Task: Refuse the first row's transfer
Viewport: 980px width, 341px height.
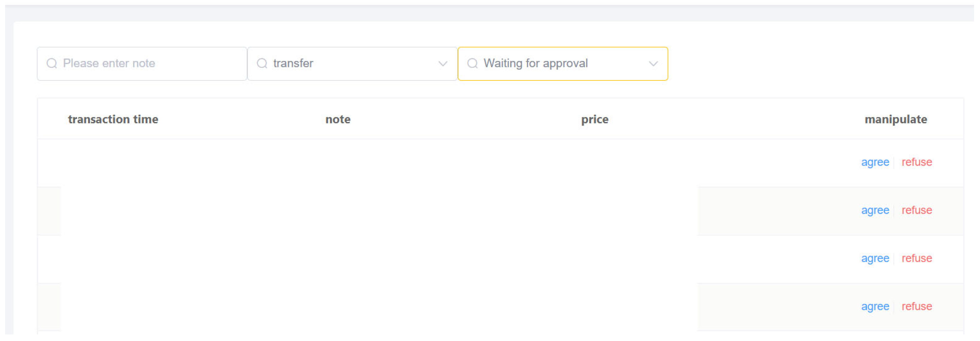Action: pyautogui.click(x=917, y=162)
